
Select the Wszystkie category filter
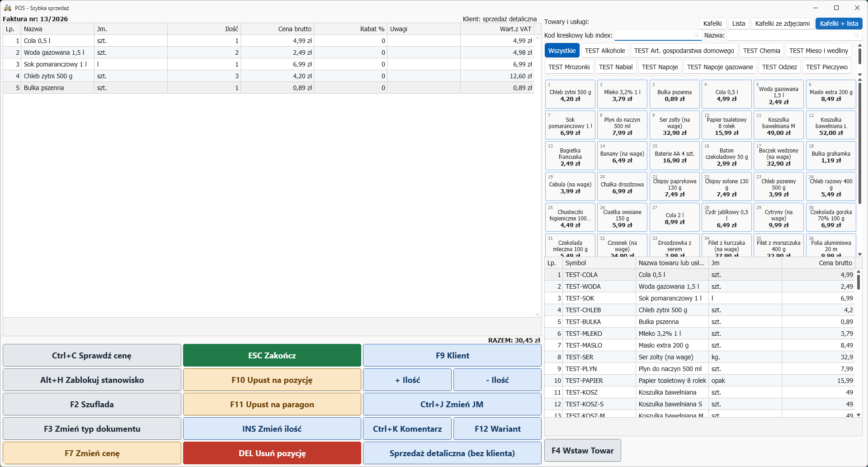tap(562, 51)
